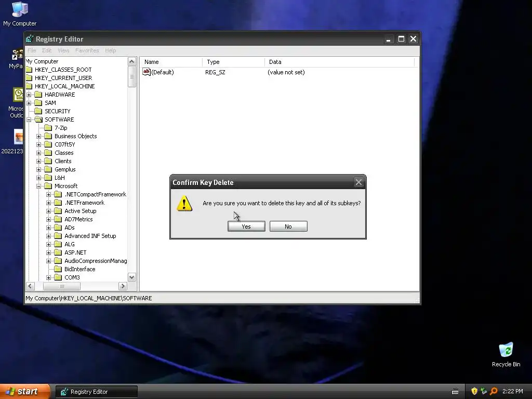Sort by the Type column header
Viewport: 532px width, 399px height.
234,62
